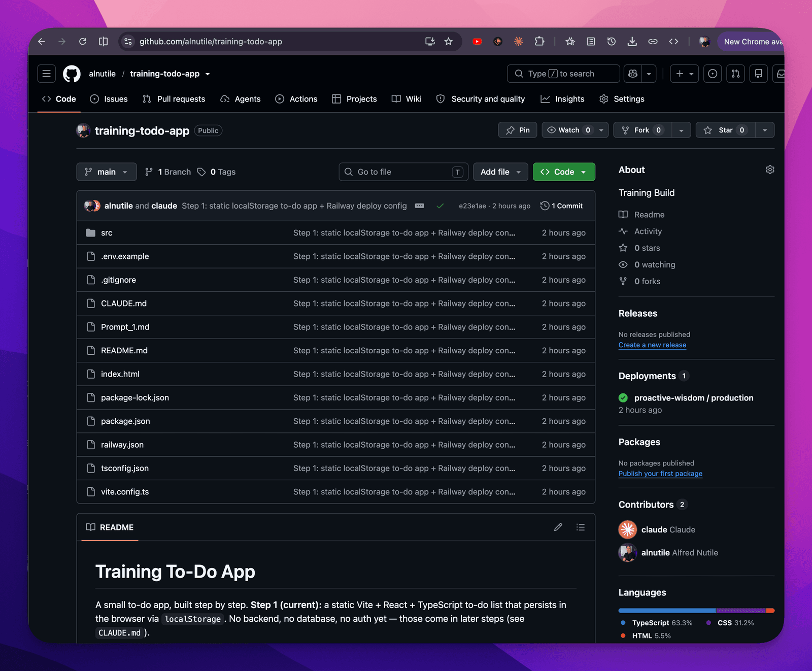Image resolution: width=812 pixels, height=671 pixels.
Task: Open 1 Branch link
Action: click(x=168, y=172)
